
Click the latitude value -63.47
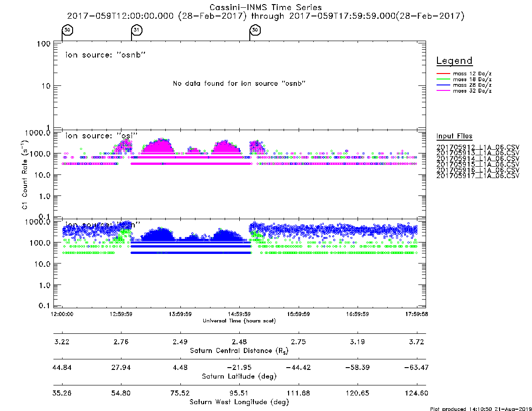[x=416, y=368]
